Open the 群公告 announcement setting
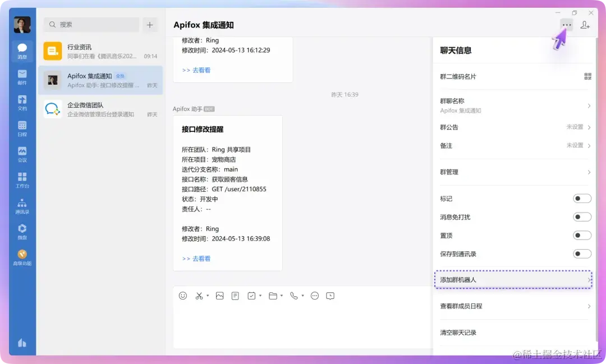 [515, 127]
